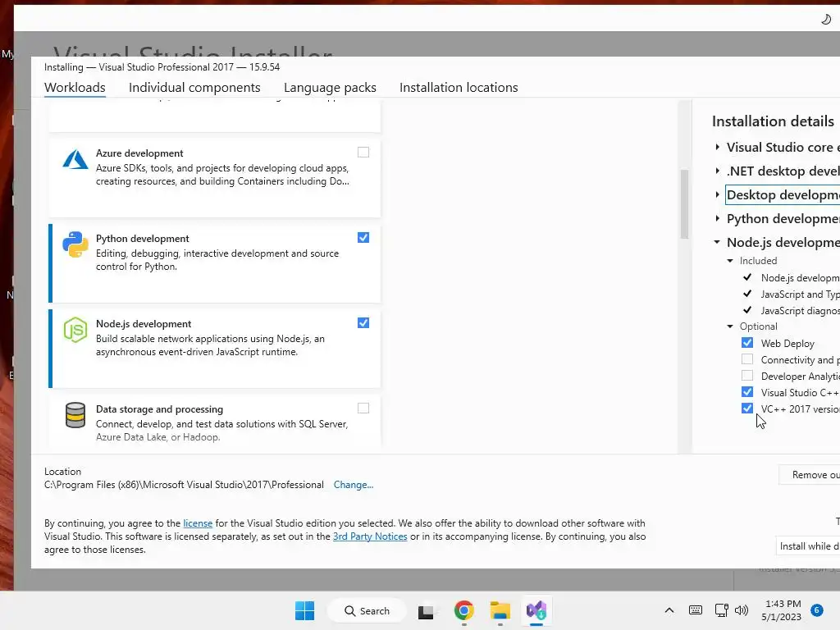The height and width of the screenshot is (630, 840).
Task: Click JavaScript and TypeScript included item
Action: pos(800,294)
